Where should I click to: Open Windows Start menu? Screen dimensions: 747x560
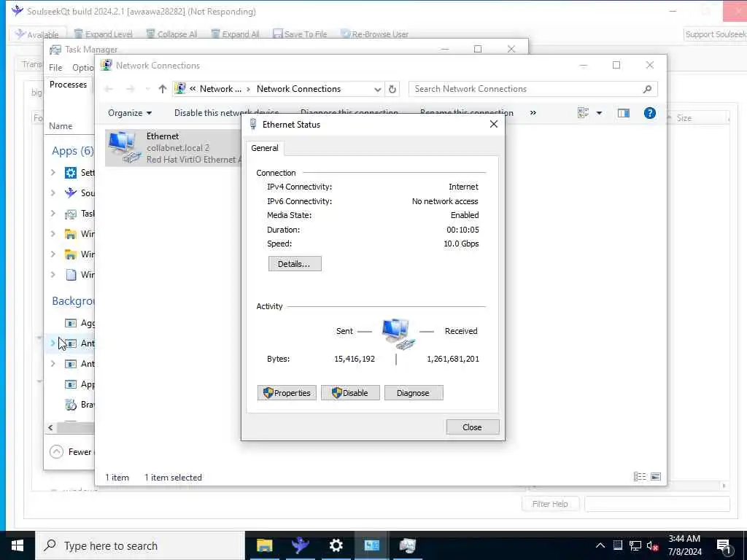pyautogui.click(x=18, y=545)
